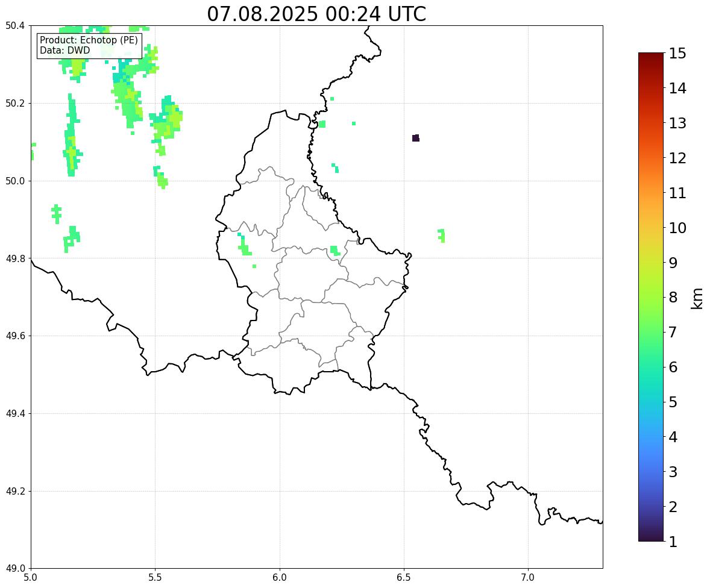Click the y-axis tick label '50.0'
This screenshot has height=588, width=710.
(x=15, y=181)
